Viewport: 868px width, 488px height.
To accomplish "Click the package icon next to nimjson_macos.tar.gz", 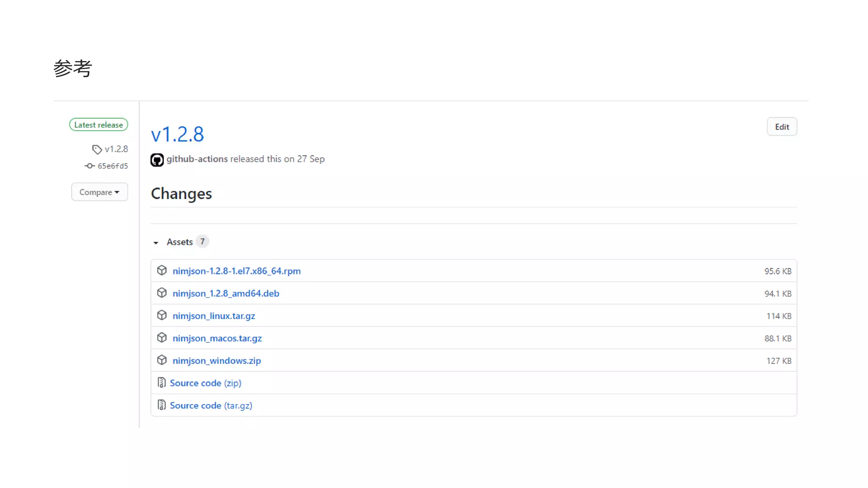I will coord(161,338).
